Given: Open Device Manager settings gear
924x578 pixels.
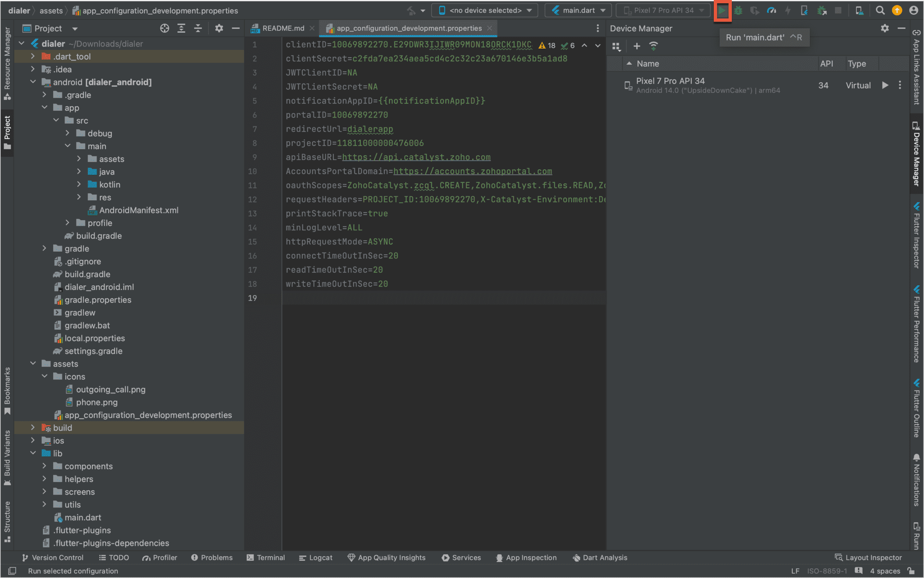Looking at the screenshot, I should (885, 28).
